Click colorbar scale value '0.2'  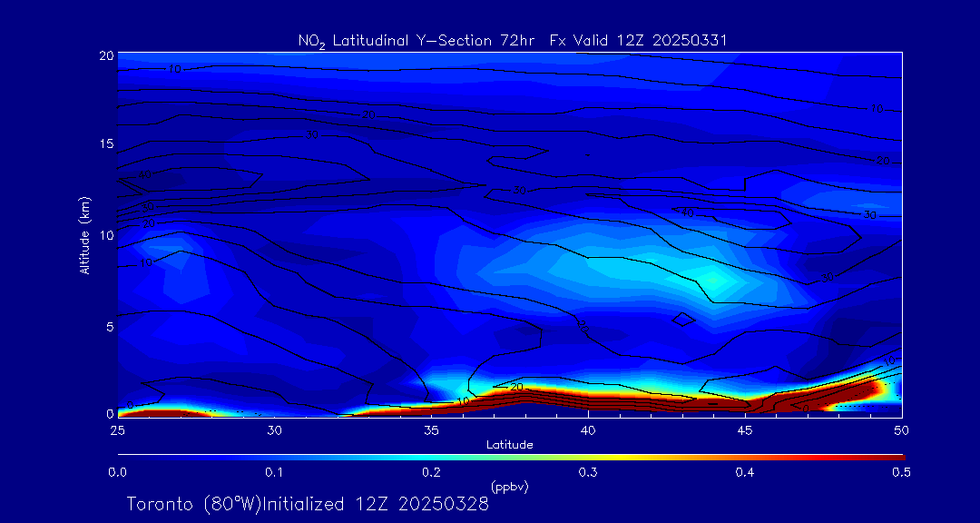click(431, 473)
